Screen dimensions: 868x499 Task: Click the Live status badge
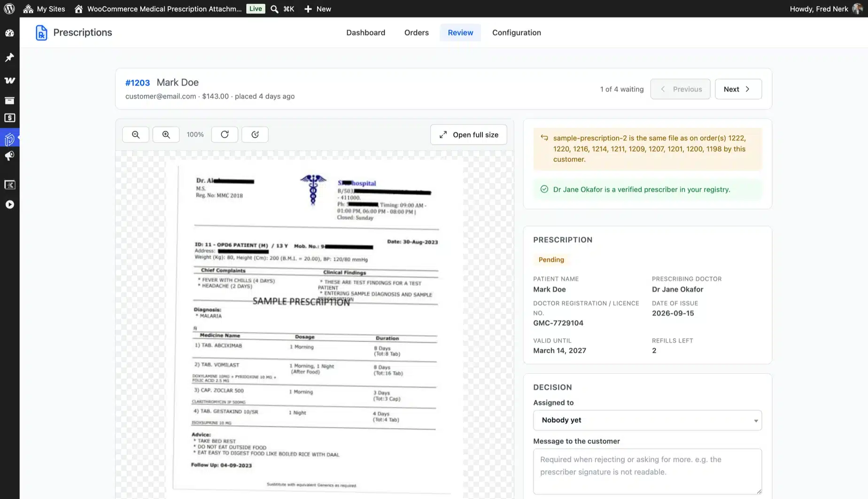[256, 8]
